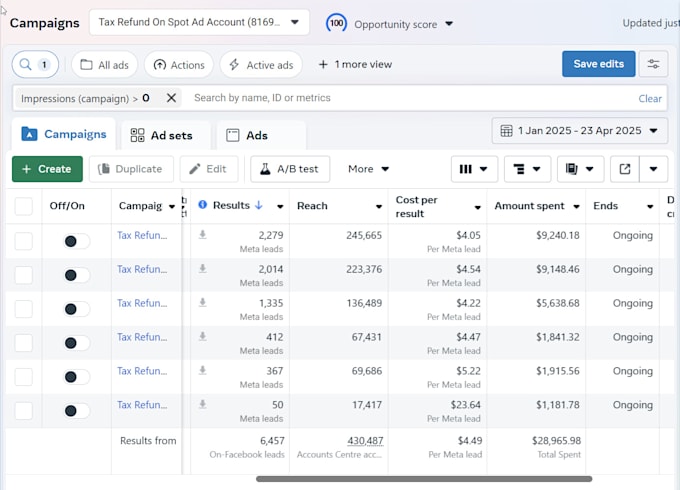
Task: Open the date range 1 Jan - 23 Apr picker
Action: 579,131
